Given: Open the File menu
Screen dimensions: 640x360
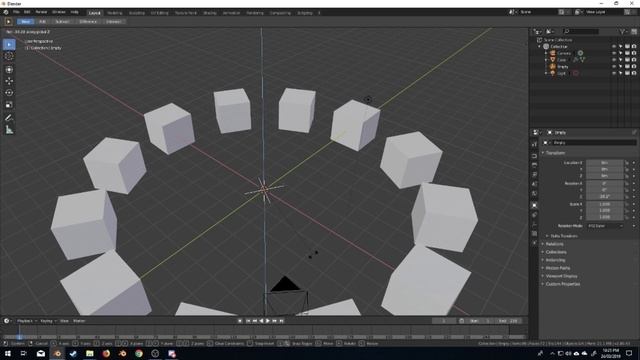Looking at the screenshot, I should pos(16,12).
